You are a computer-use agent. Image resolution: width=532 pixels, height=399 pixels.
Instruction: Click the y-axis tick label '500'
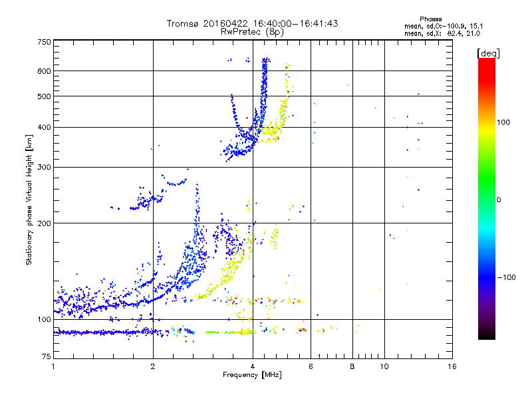point(44,96)
